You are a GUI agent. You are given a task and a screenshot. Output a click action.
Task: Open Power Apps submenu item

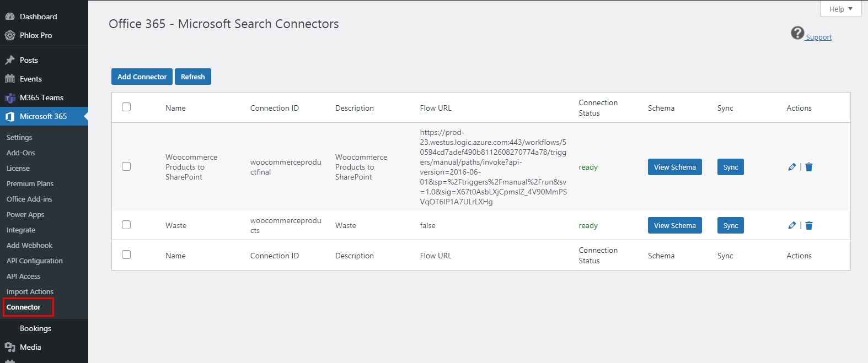(x=25, y=215)
